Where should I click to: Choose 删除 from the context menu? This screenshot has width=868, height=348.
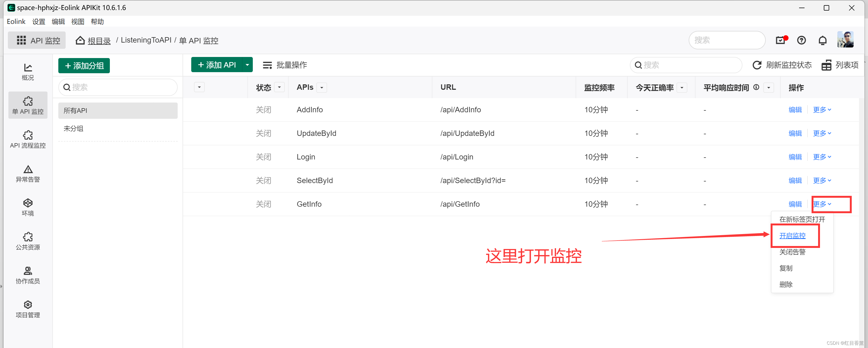point(786,284)
